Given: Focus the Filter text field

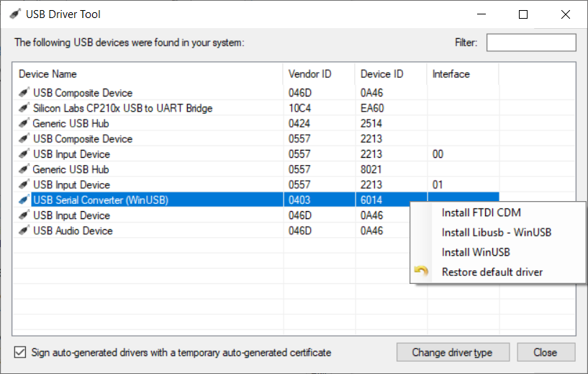Looking at the screenshot, I should [530, 43].
